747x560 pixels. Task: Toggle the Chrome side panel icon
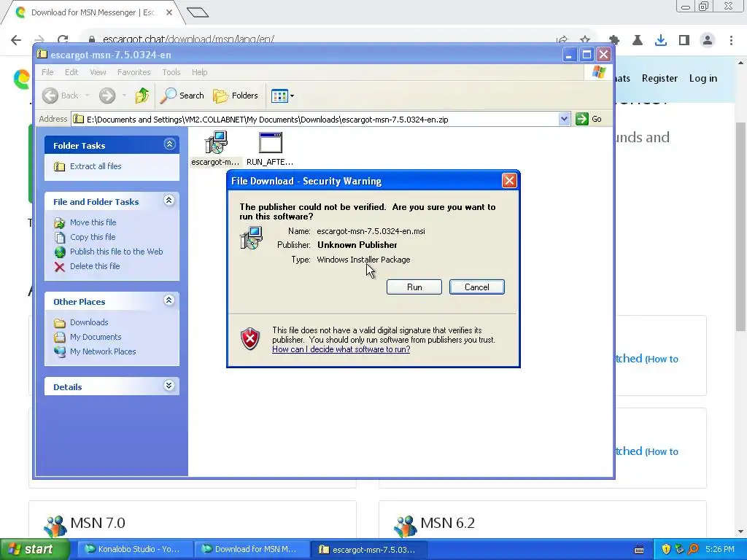pos(684,40)
